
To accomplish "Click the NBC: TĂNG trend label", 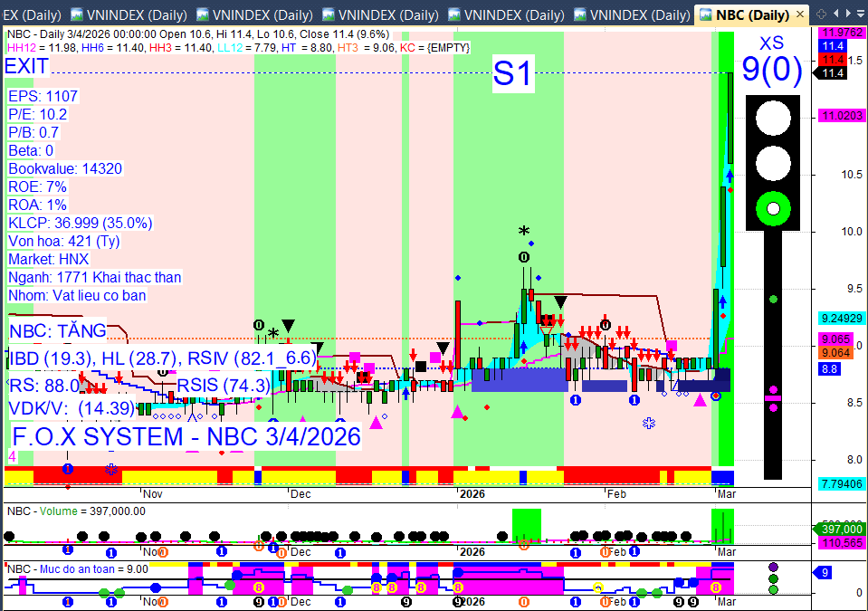I will (58, 331).
